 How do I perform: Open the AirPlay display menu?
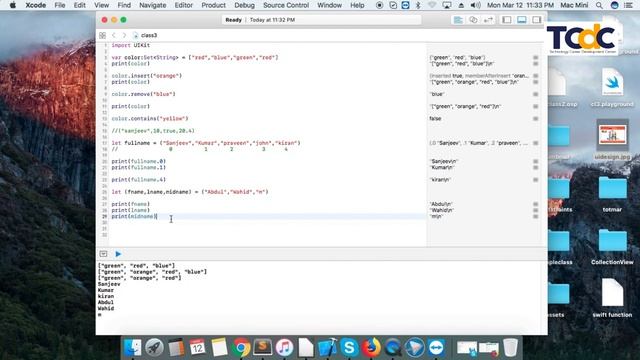pyautogui.click(x=447, y=5)
